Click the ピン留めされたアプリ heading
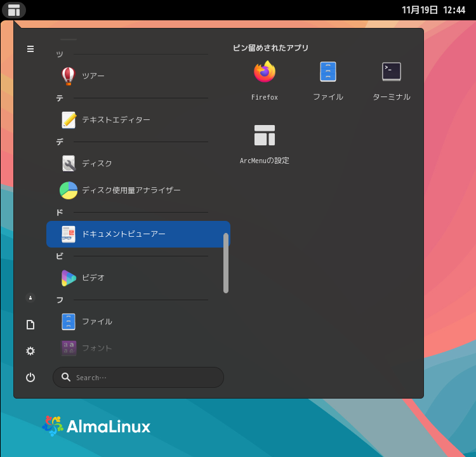This screenshot has height=457, width=476. (x=270, y=48)
